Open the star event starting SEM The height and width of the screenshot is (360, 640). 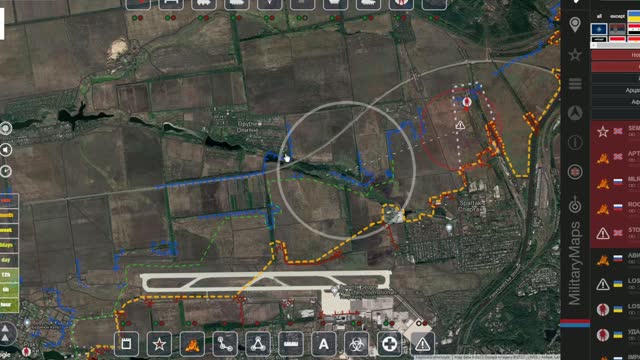click(x=616, y=131)
